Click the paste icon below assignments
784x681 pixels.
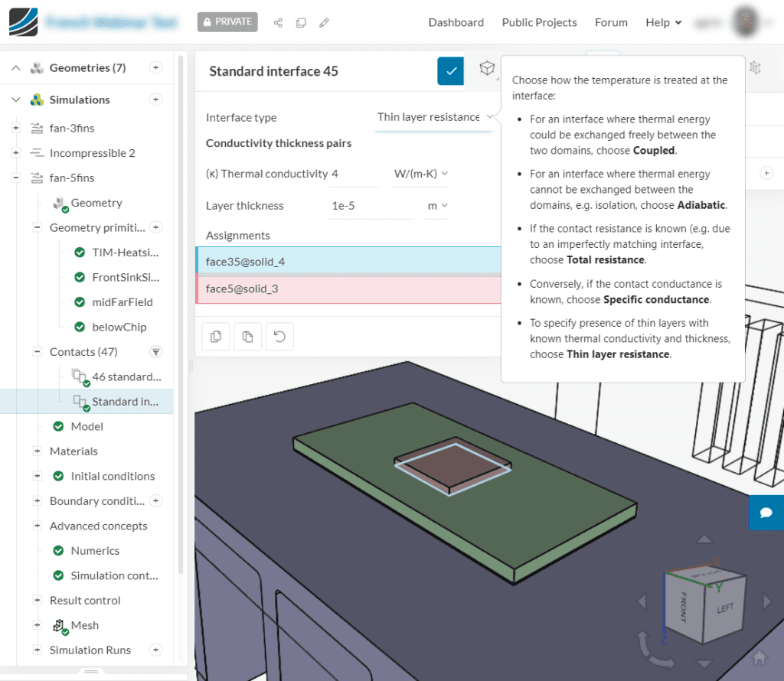tap(247, 337)
